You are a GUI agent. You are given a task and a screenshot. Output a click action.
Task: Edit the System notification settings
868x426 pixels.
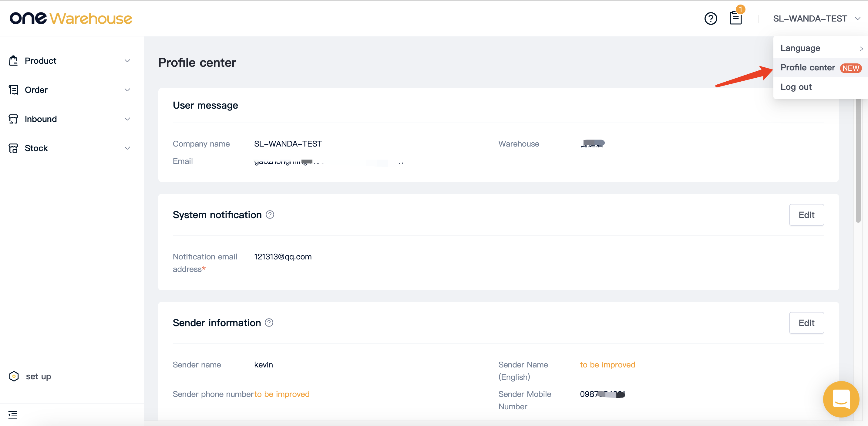click(x=806, y=215)
